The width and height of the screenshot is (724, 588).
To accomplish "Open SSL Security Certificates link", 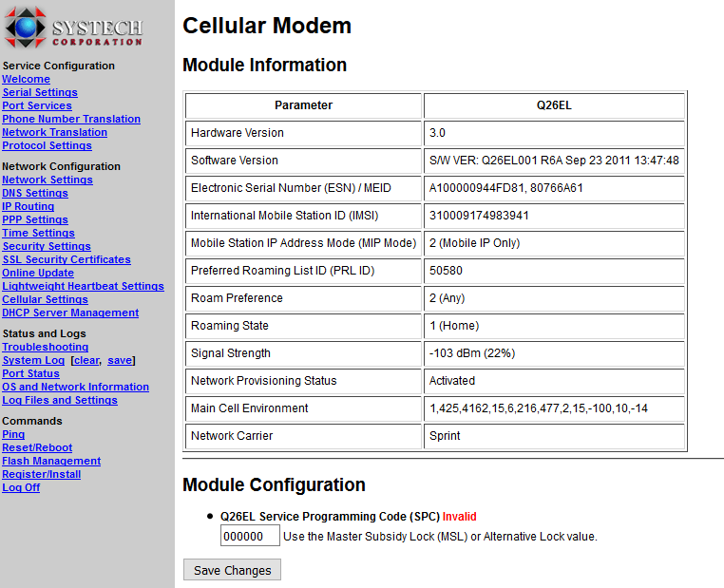I will (x=67, y=260).
